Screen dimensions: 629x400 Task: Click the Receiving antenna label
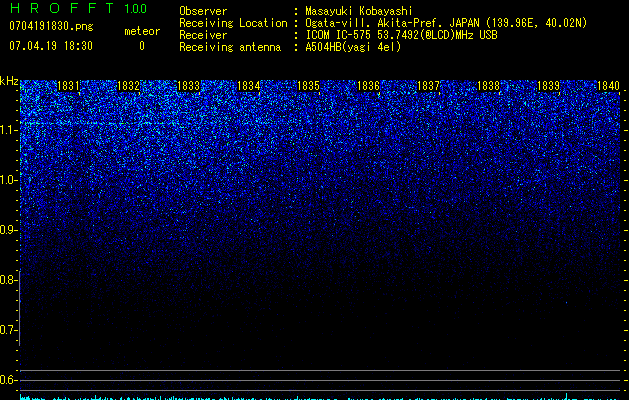230,47
